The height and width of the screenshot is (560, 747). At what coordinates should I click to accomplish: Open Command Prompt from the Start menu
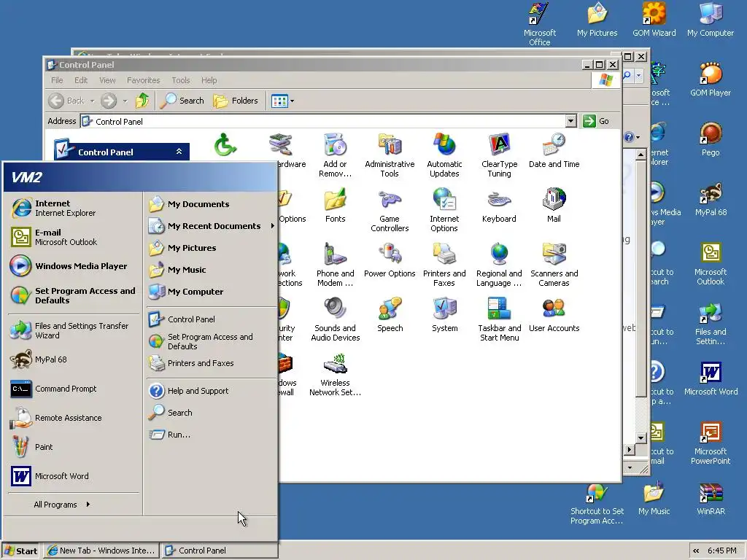click(x=74, y=389)
